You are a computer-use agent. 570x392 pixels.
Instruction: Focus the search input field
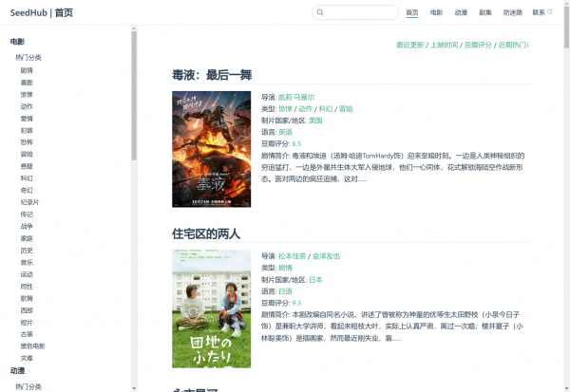pyautogui.click(x=355, y=12)
